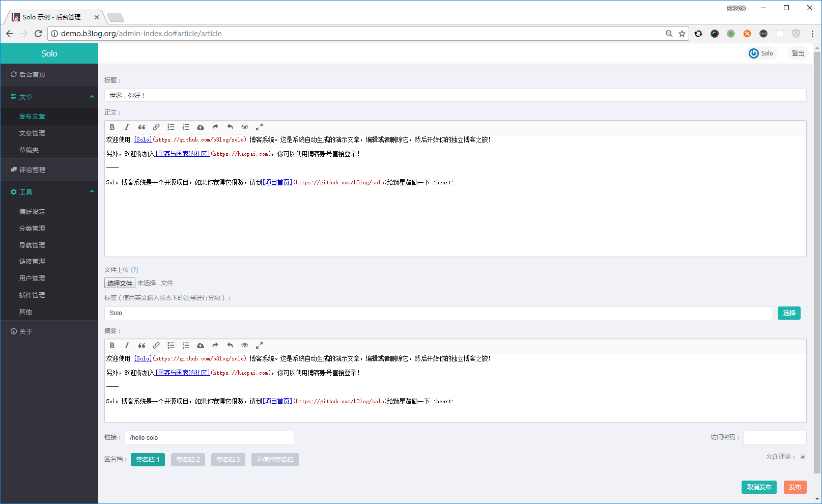Go back with the browser back arrow

(x=10, y=34)
